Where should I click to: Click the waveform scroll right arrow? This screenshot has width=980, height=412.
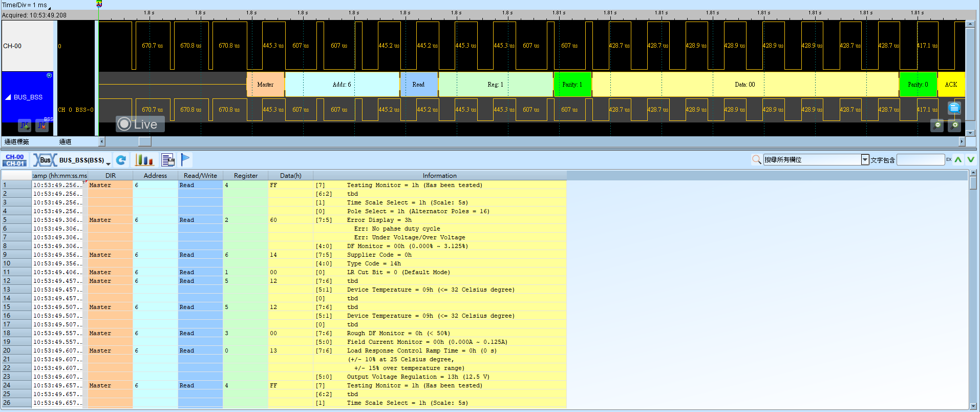pos(962,141)
